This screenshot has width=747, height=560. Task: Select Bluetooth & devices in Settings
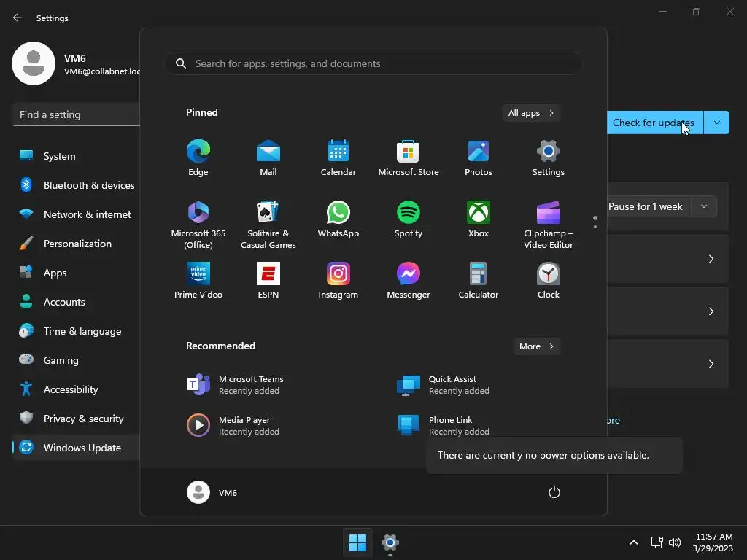point(76,184)
